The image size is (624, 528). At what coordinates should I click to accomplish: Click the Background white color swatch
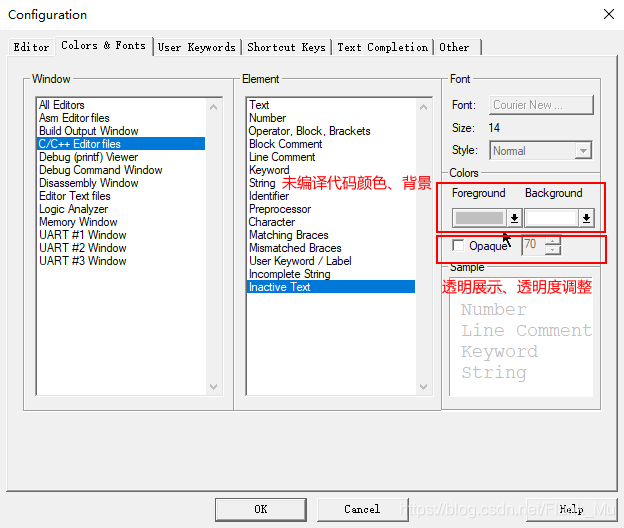click(x=552, y=218)
